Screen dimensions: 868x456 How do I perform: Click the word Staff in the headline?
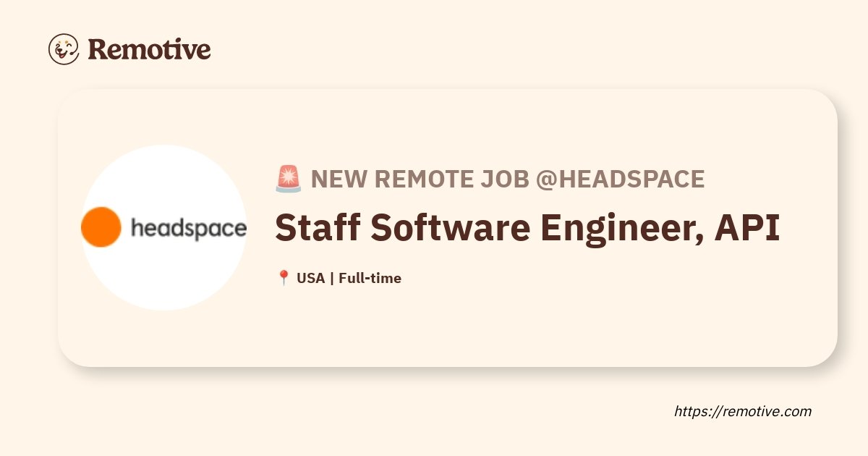[x=318, y=228]
